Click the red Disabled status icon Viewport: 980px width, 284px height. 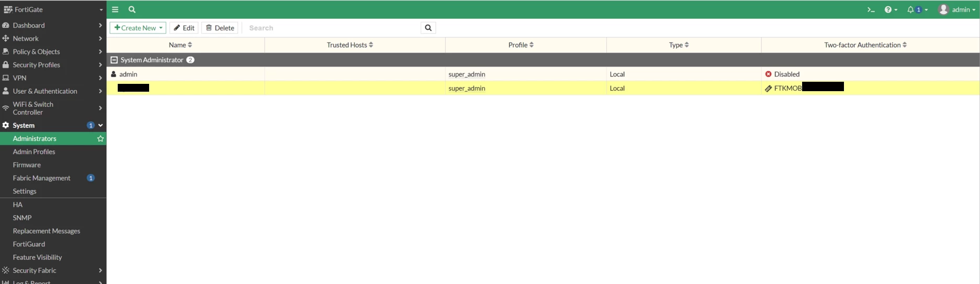[x=768, y=74]
